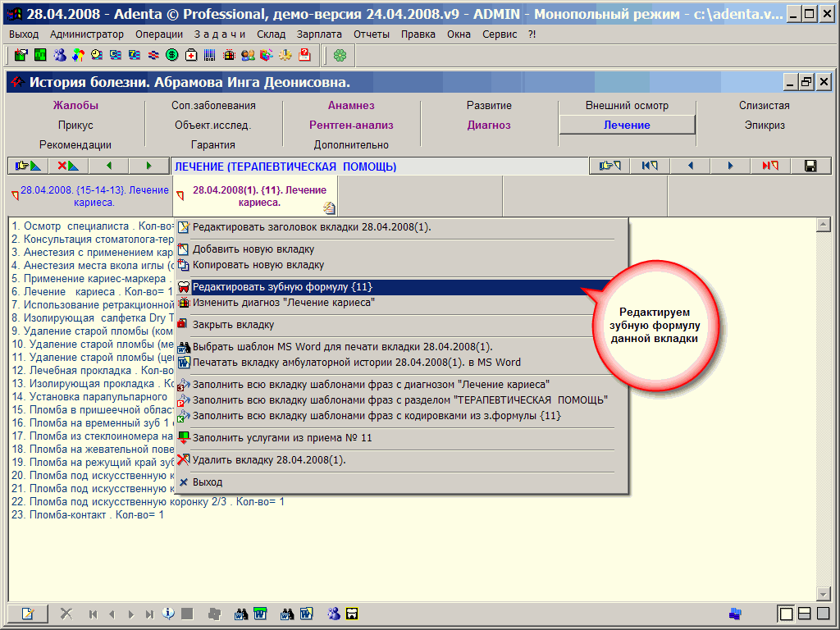Click the blue info icon in bottom bar
The height and width of the screenshot is (630, 840).
coord(168,613)
